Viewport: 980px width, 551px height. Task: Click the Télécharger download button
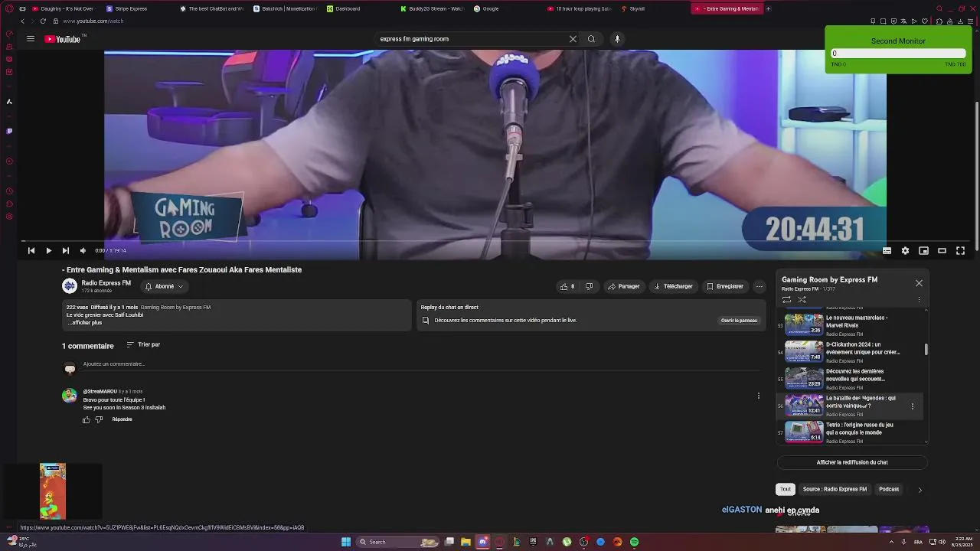pyautogui.click(x=673, y=286)
